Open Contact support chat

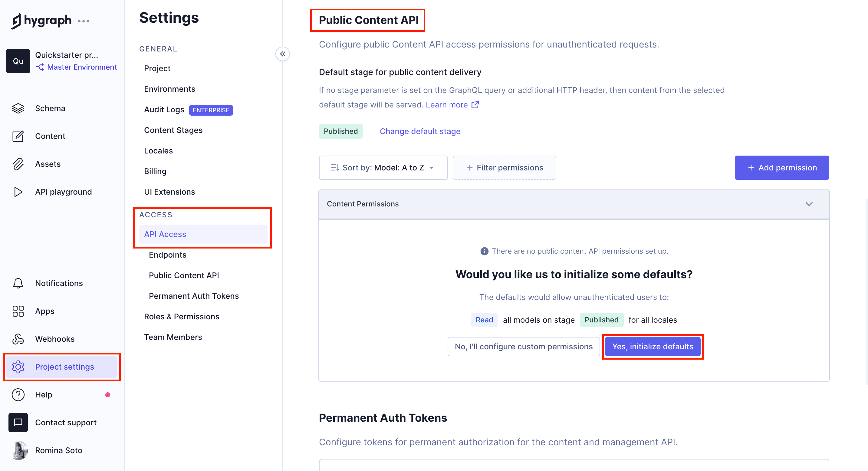coord(66,422)
